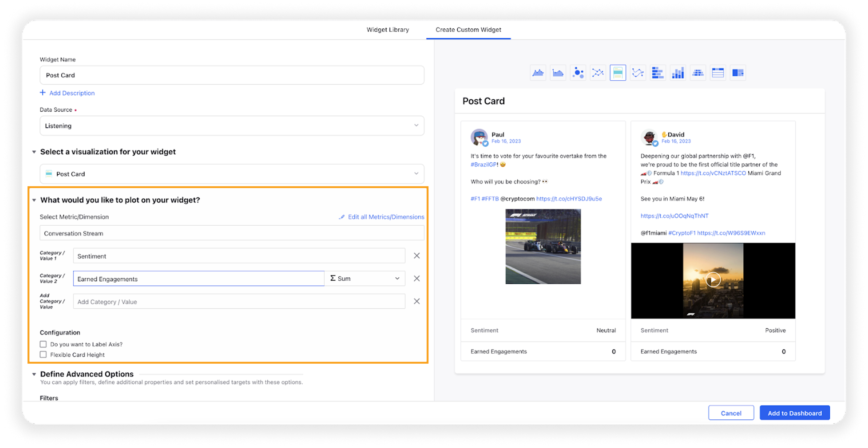The width and height of the screenshot is (868, 448).
Task: Play the video in David's post
Action: (x=713, y=280)
